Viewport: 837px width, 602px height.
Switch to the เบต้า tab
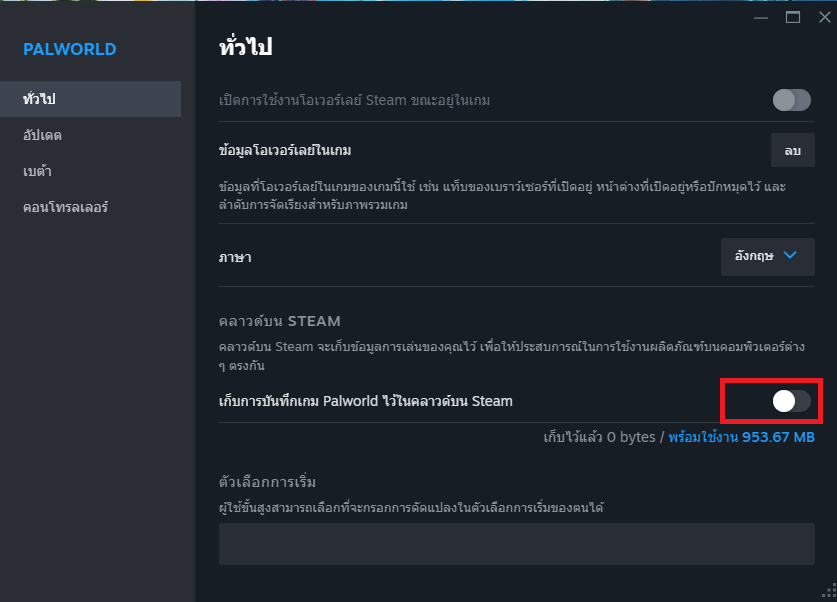coord(37,171)
